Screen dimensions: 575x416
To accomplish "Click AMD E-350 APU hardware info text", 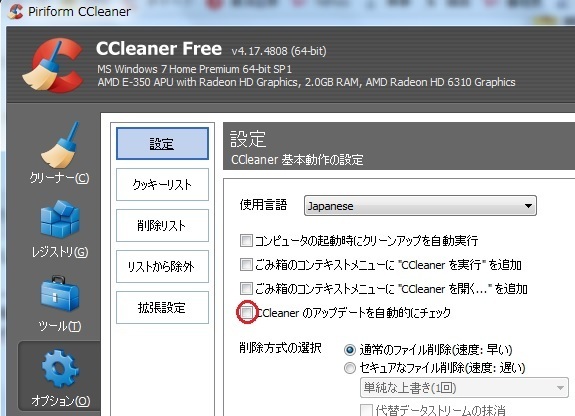I will click(306, 82).
